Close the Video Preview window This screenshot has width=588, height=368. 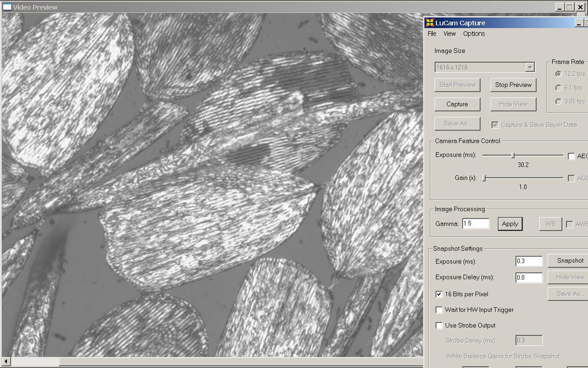click(580, 7)
